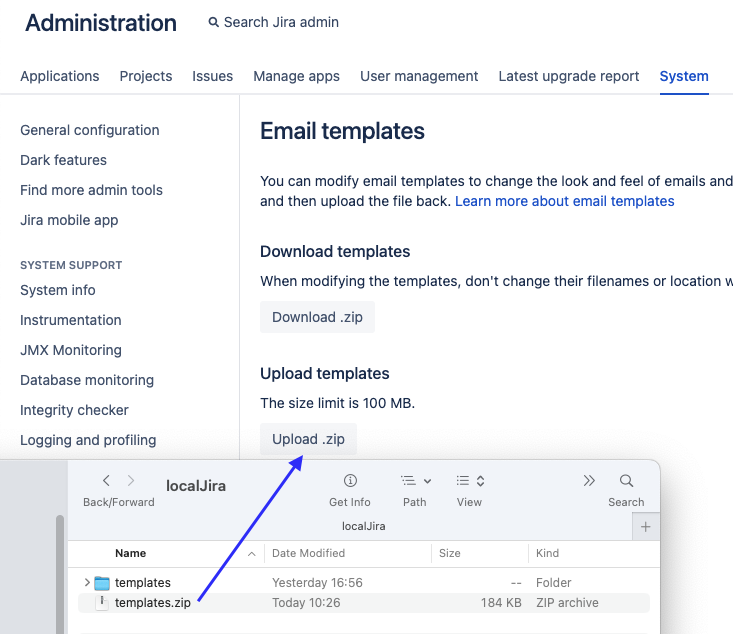Click the Administration heading
Image resolution: width=733 pixels, height=634 pixels.
101,23
